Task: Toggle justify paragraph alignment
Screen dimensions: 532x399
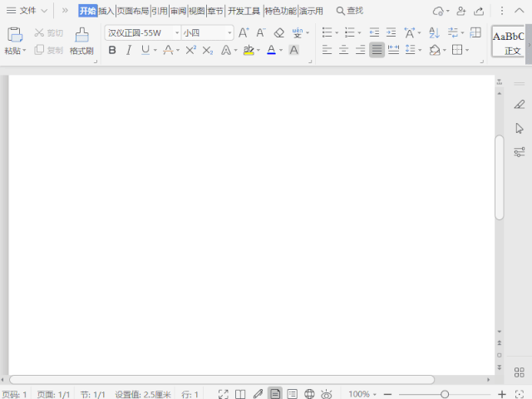Action: pyautogui.click(x=377, y=51)
